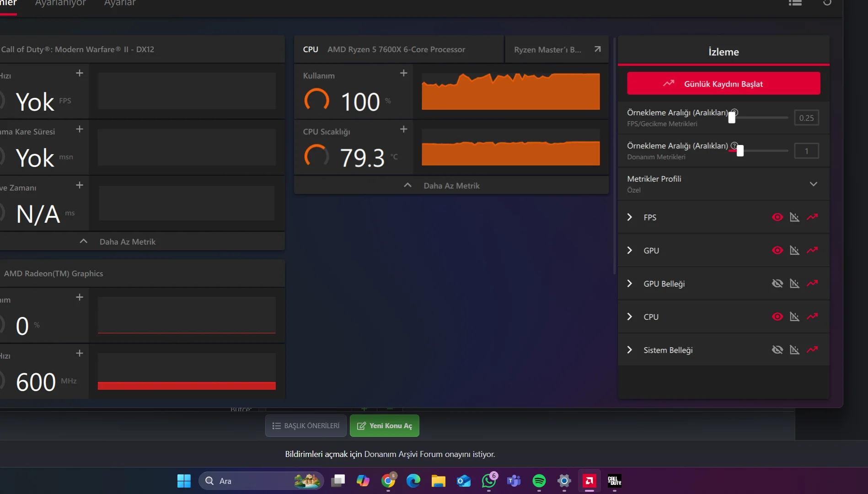Open the Windows Start menu
Image resolution: width=868 pixels, height=494 pixels.
pyautogui.click(x=184, y=481)
